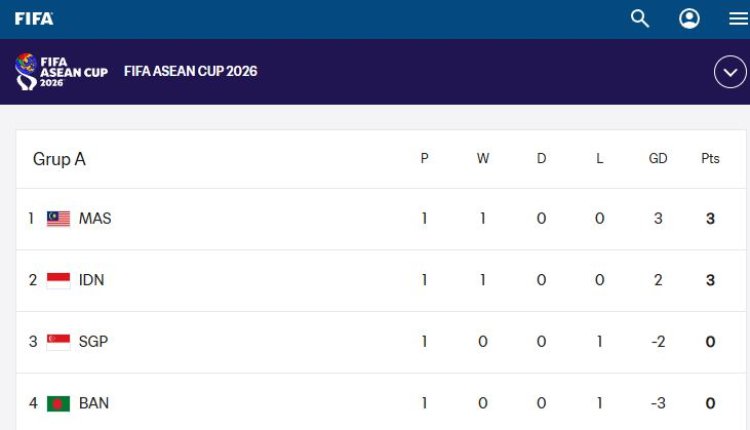Click the Singapore flag icon
This screenshot has height=430, width=750.
click(58, 342)
